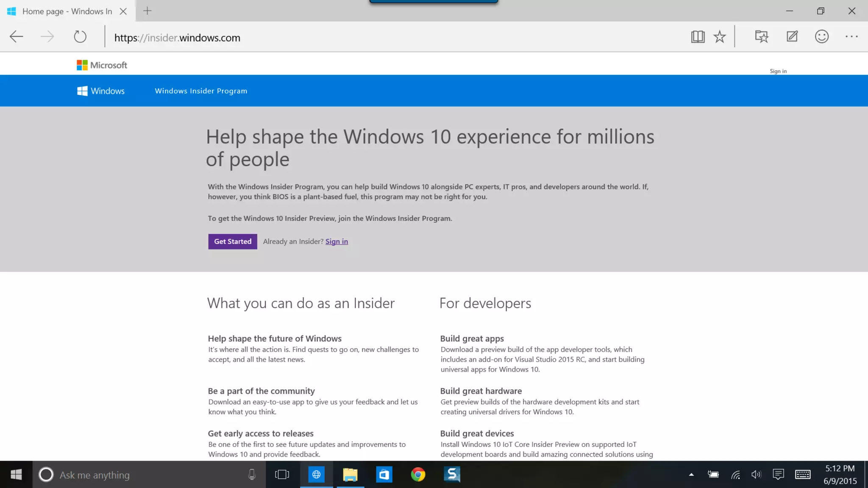Image resolution: width=868 pixels, height=488 pixels.
Task: Send feedback using the smiley icon
Action: pyautogui.click(x=822, y=37)
